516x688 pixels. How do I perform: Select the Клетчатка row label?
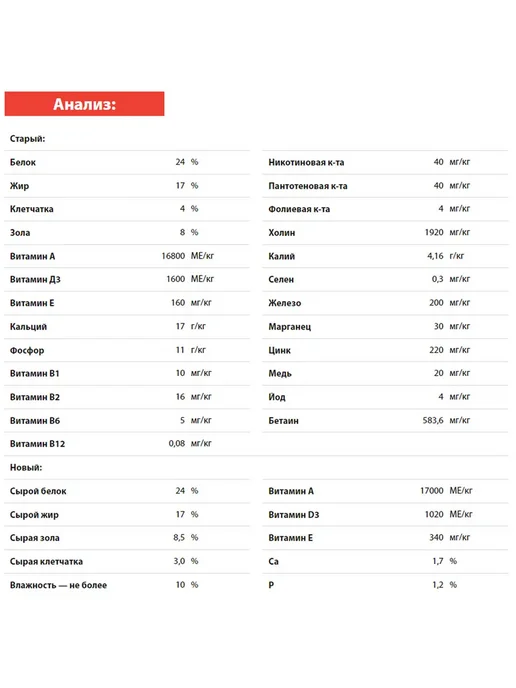pos(32,209)
